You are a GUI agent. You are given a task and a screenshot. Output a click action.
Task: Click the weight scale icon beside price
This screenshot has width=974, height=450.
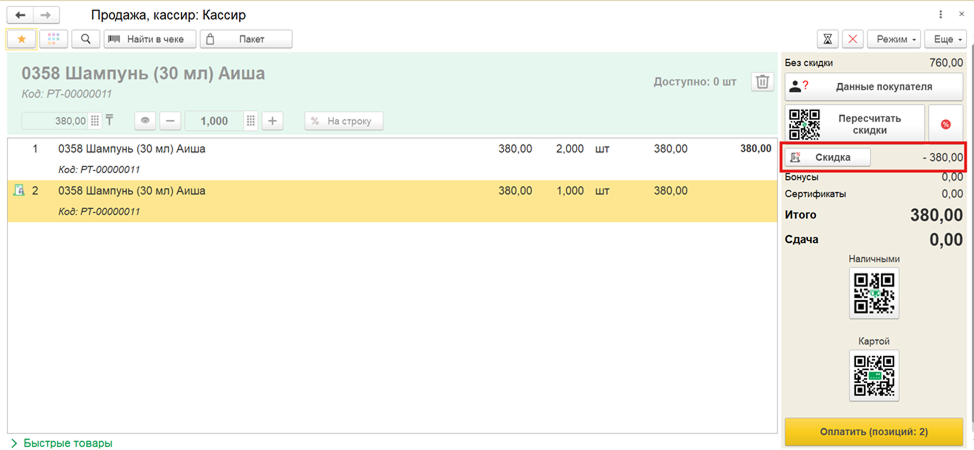pyautogui.click(x=109, y=121)
